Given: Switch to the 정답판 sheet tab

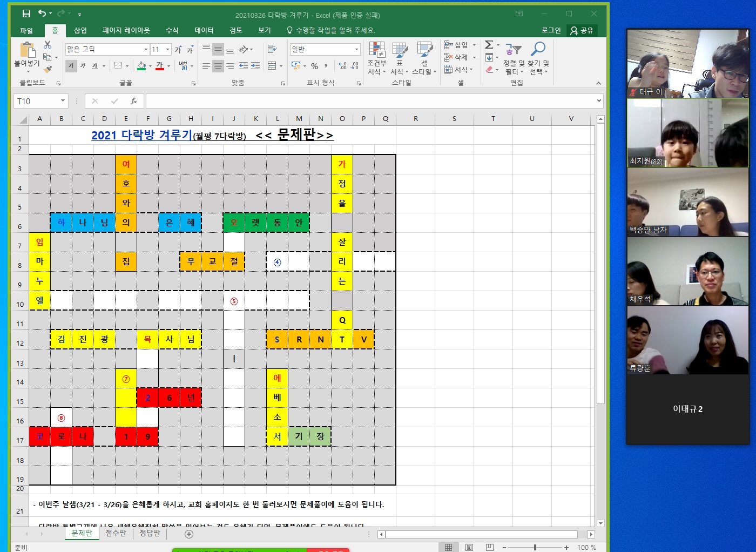Looking at the screenshot, I should [x=150, y=533].
